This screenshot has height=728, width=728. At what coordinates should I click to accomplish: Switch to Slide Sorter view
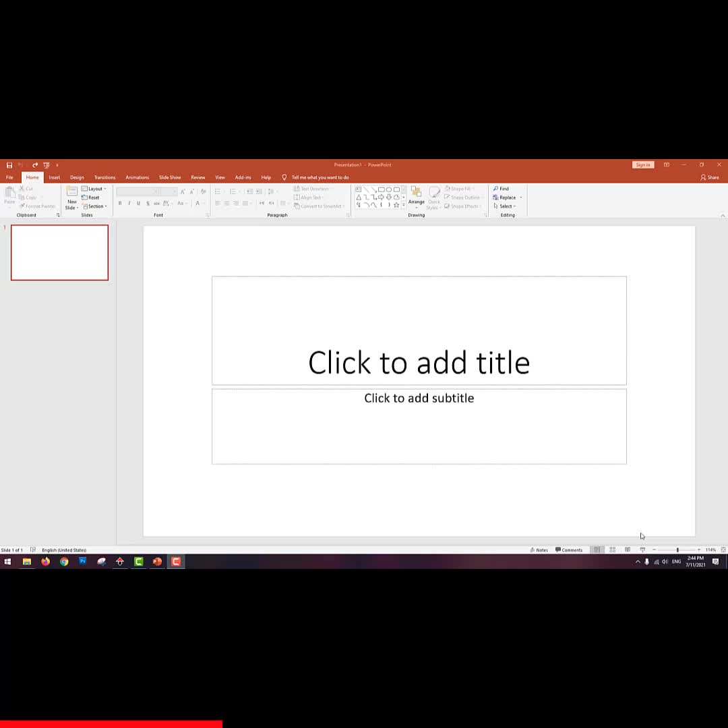click(612, 550)
